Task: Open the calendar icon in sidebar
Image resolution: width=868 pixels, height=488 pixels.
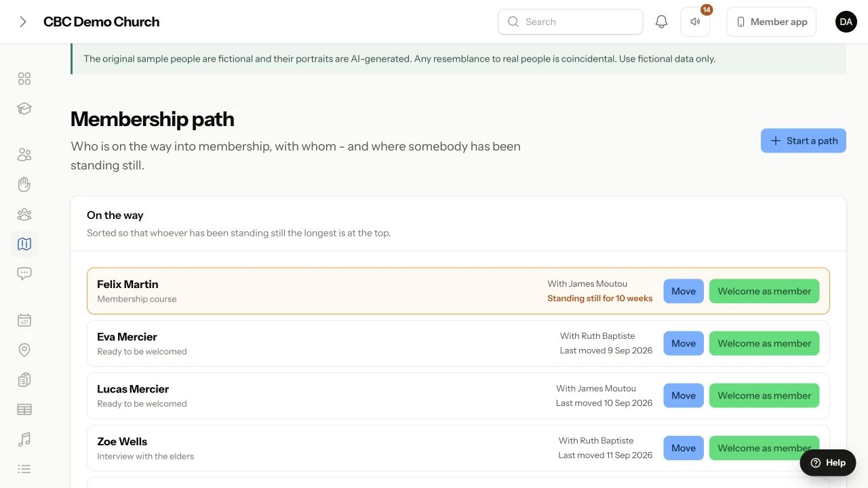Action: [24, 320]
